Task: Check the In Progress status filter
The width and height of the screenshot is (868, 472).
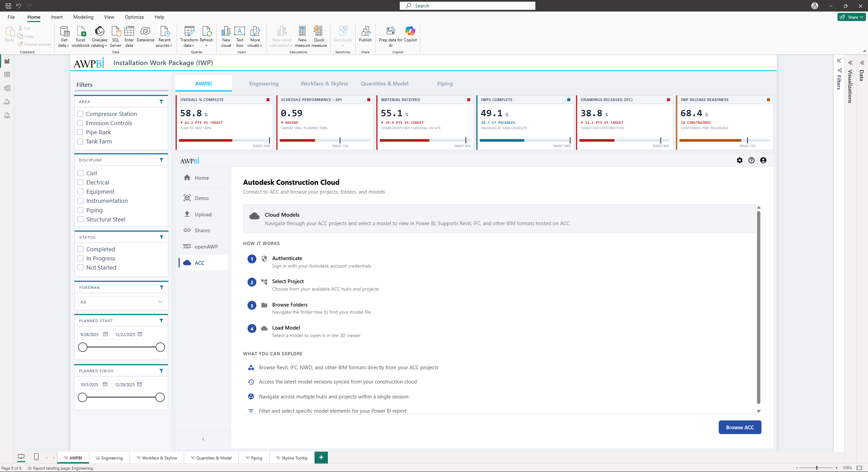Action: point(81,258)
